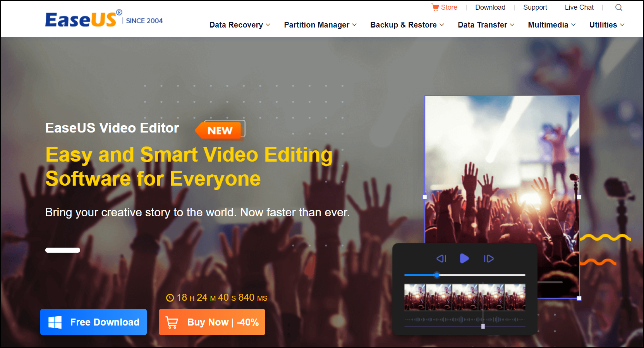644x348 pixels.
Task: Click the Windows logo on Free Download
Action: click(x=55, y=322)
